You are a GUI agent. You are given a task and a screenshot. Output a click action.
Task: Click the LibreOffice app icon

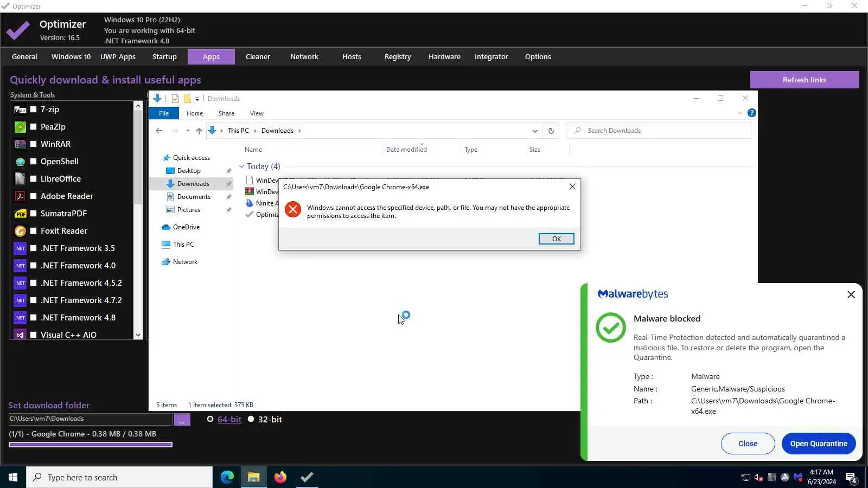pyautogui.click(x=20, y=179)
